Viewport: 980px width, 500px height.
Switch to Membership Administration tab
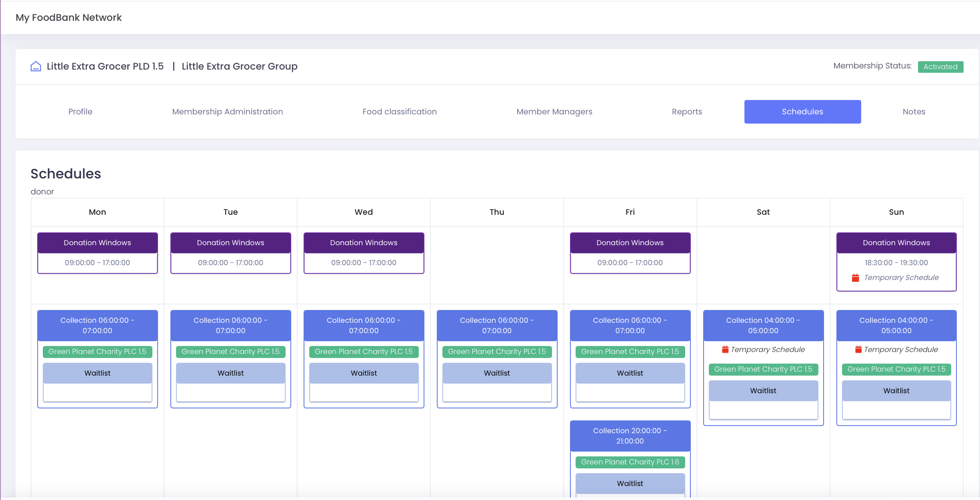227,112
